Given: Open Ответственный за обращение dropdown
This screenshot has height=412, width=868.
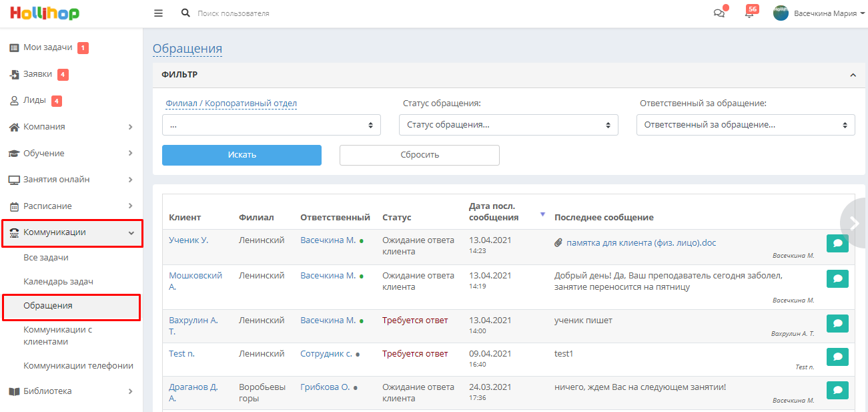Looking at the screenshot, I should click(x=746, y=125).
